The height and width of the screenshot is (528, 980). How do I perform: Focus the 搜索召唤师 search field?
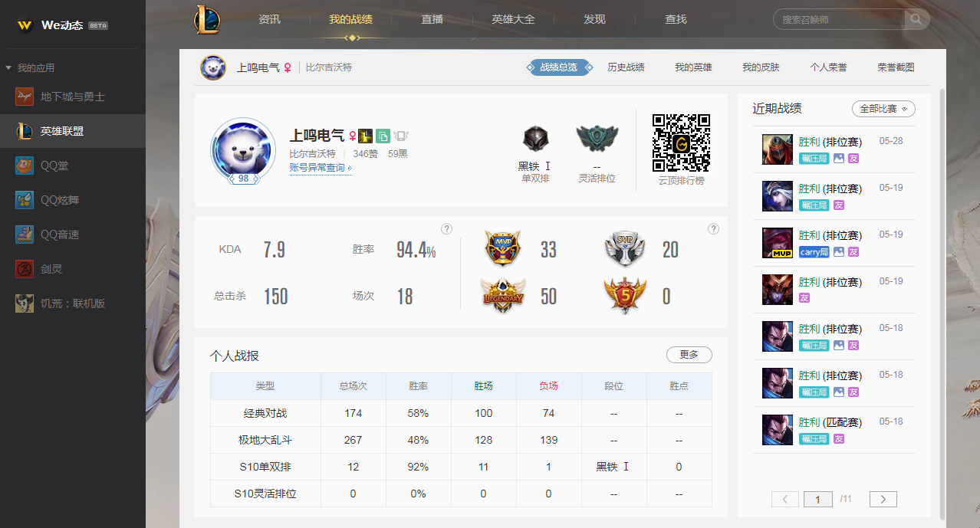click(x=840, y=19)
